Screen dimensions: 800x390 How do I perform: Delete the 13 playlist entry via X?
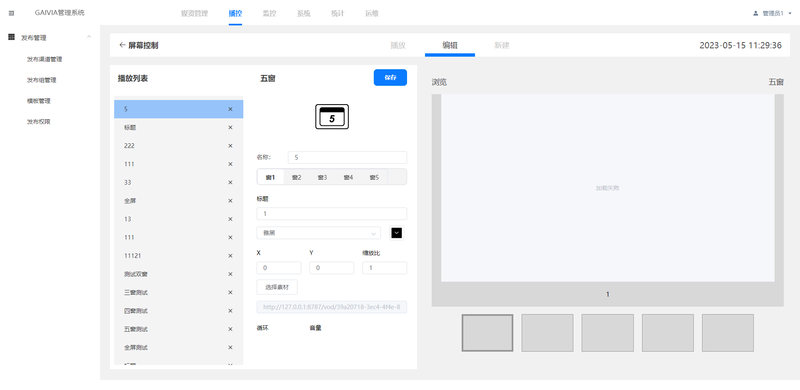coord(230,219)
